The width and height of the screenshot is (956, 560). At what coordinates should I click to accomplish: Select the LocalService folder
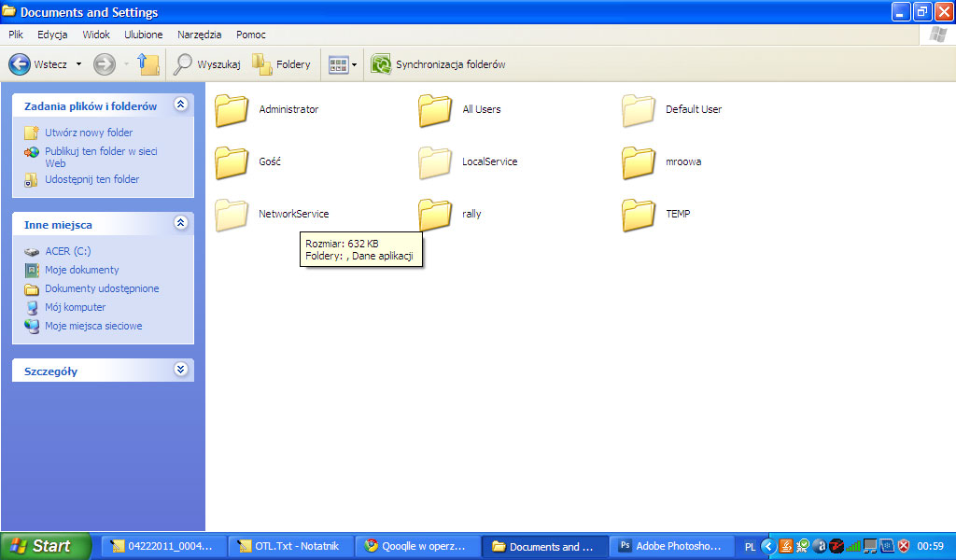[x=468, y=162]
